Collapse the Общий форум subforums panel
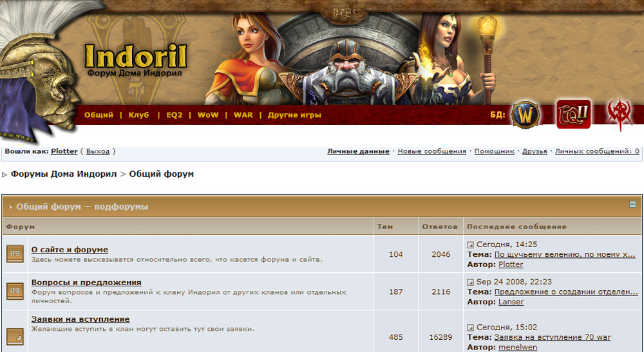The image size is (644, 352). click(632, 204)
